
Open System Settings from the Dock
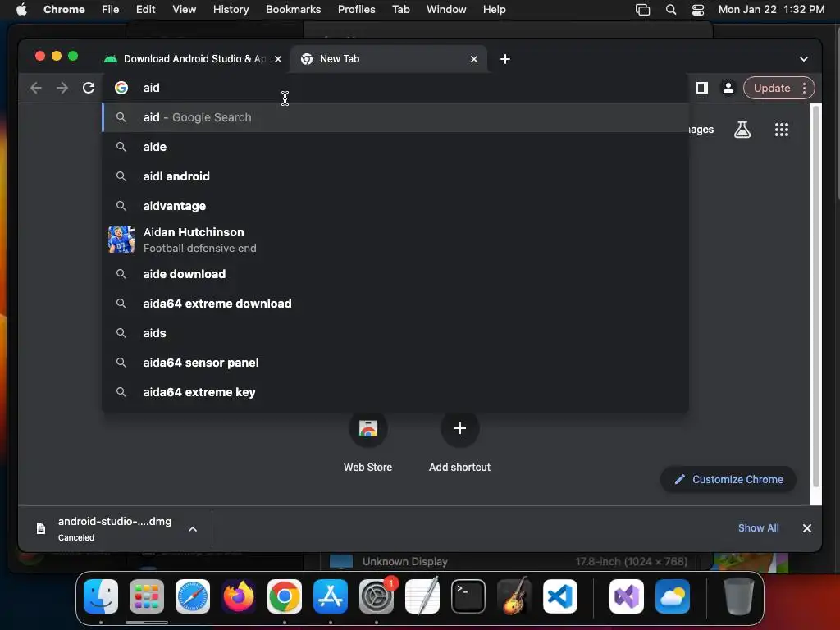pos(376,596)
